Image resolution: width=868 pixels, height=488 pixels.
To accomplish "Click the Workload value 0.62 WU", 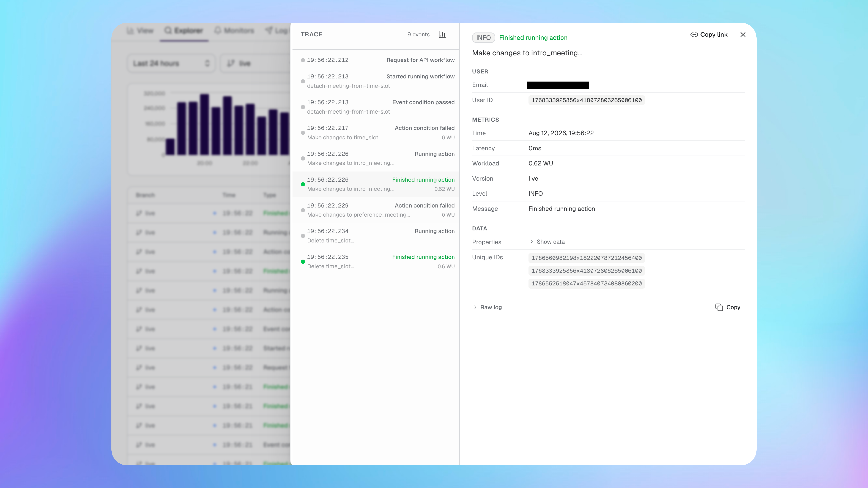I will (541, 163).
